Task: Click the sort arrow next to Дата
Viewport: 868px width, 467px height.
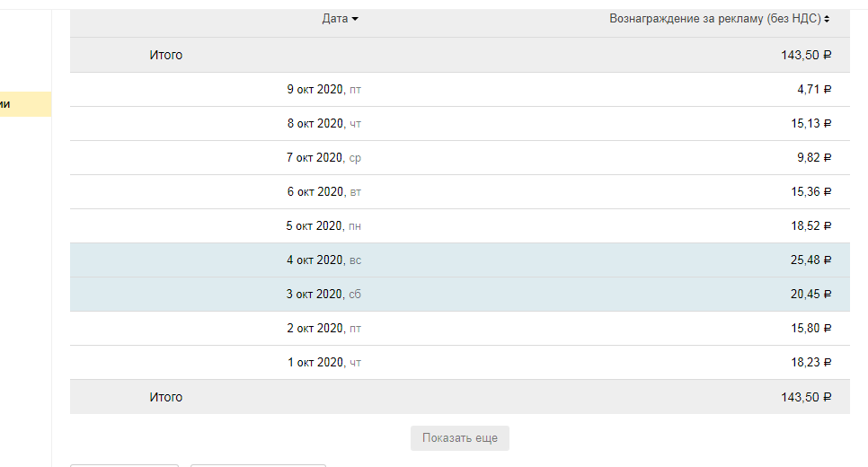Action: [x=355, y=19]
